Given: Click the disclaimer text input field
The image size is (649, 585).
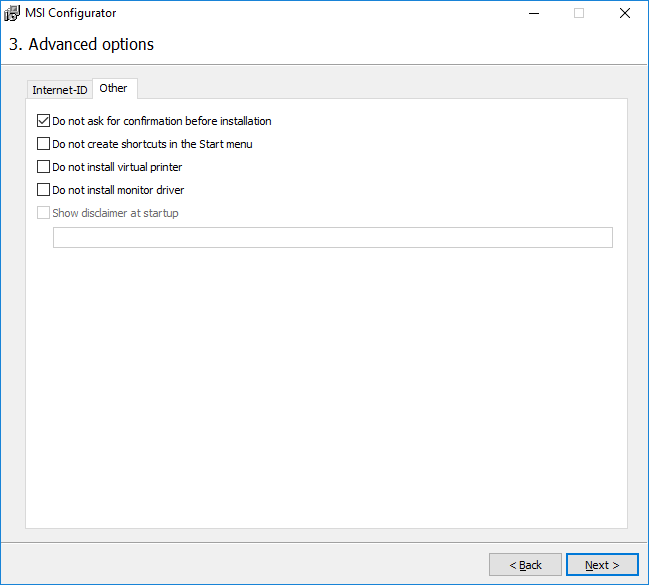Looking at the screenshot, I should (332, 237).
